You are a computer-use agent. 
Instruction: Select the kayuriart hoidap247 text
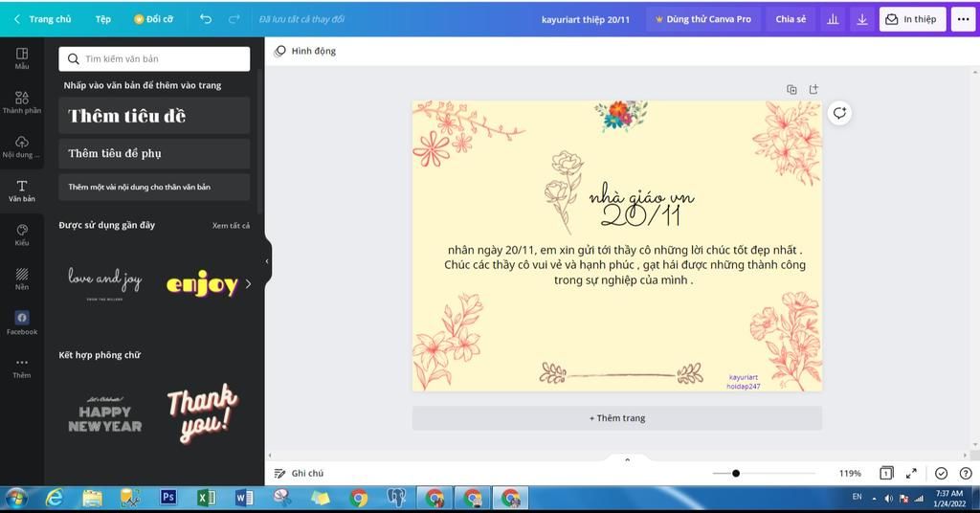click(x=743, y=382)
